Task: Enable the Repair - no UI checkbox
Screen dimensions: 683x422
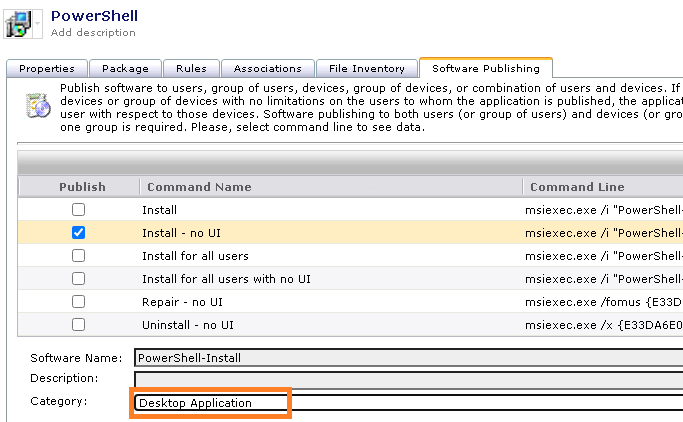Action: coord(78,301)
